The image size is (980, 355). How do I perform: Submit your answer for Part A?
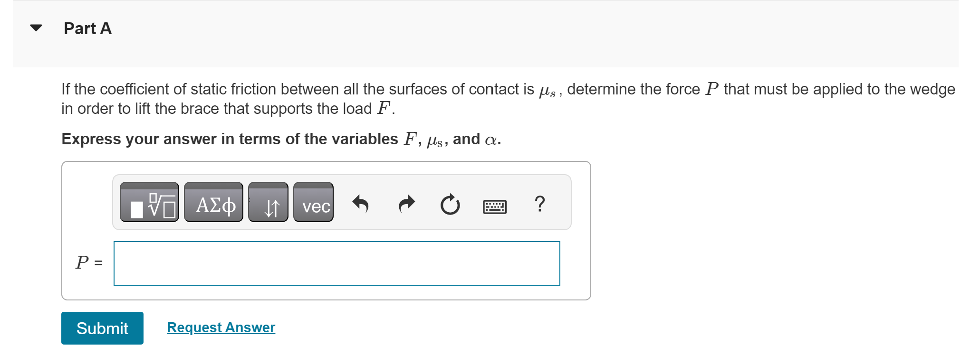click(102, 327)
